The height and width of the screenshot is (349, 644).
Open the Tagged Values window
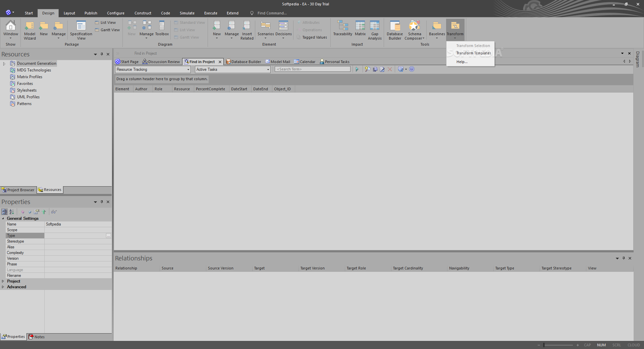point(312,37)
